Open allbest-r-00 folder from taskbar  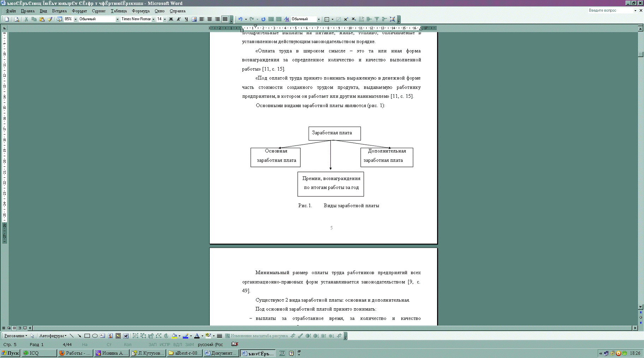coord(184,353)
